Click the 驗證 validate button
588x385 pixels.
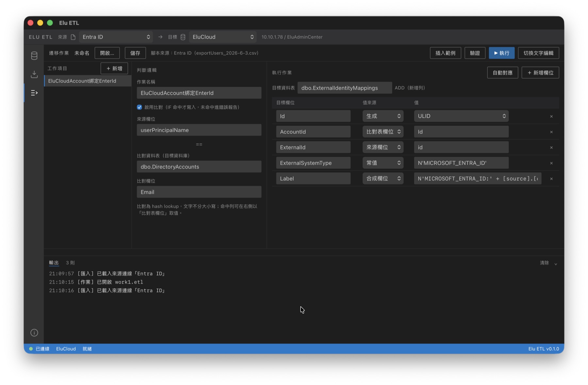click(x=475, y=53)
